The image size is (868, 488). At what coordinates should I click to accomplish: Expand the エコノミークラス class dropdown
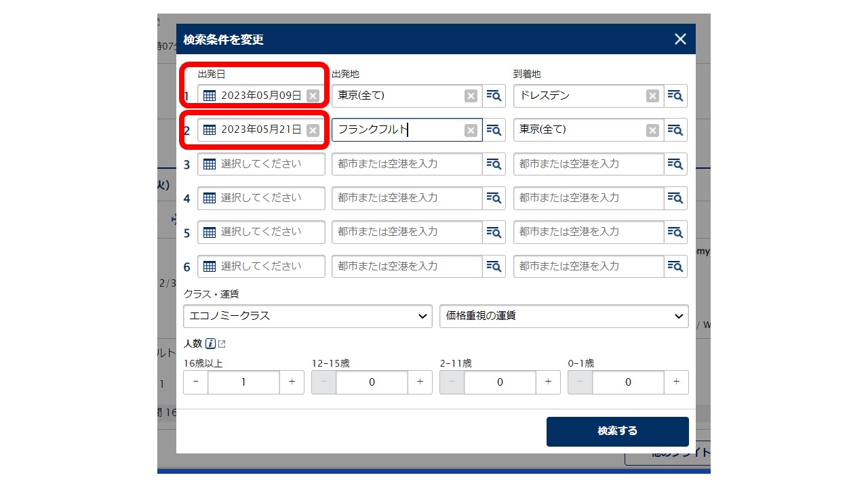click(x=308, y=316)
